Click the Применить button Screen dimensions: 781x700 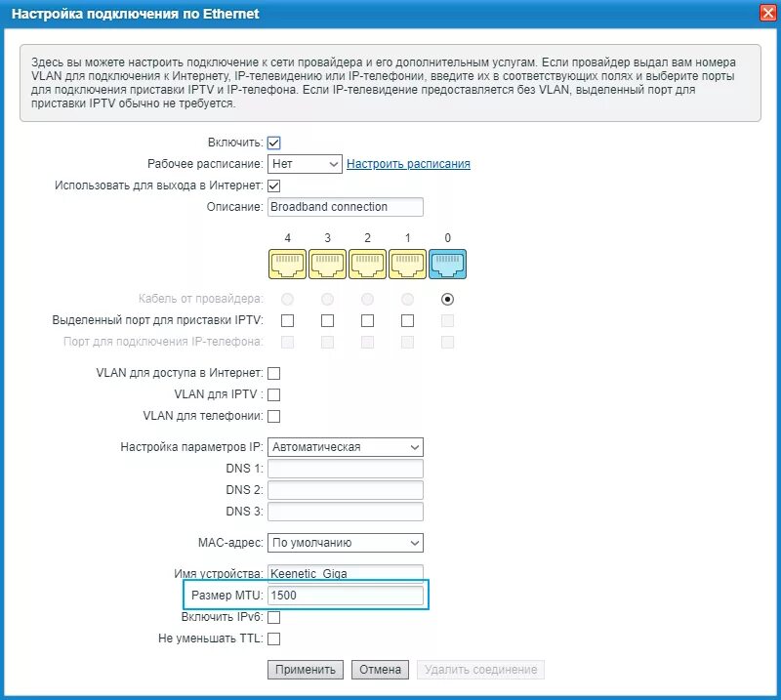(x=306, y=670)
